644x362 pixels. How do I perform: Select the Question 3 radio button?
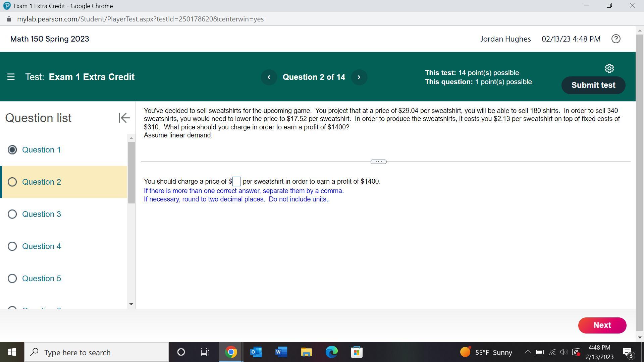click(12, 214)
